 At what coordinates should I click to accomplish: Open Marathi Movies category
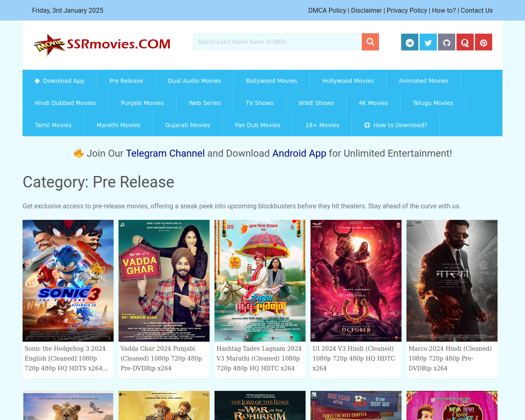119,125
